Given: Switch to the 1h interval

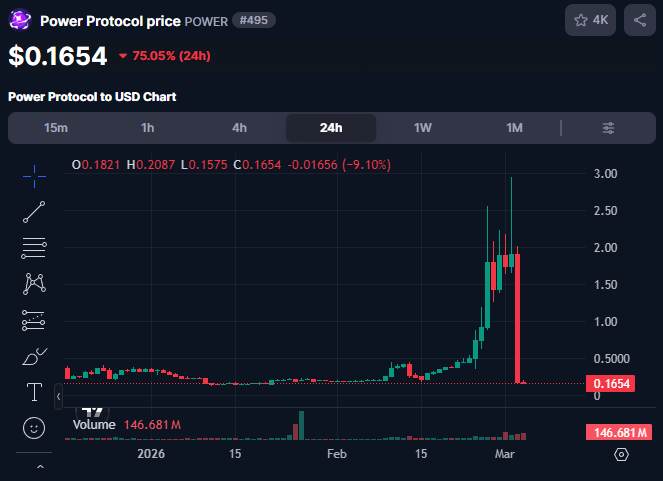Looking at the screenshot, I should pyautogui.click(x=148, y=128).
